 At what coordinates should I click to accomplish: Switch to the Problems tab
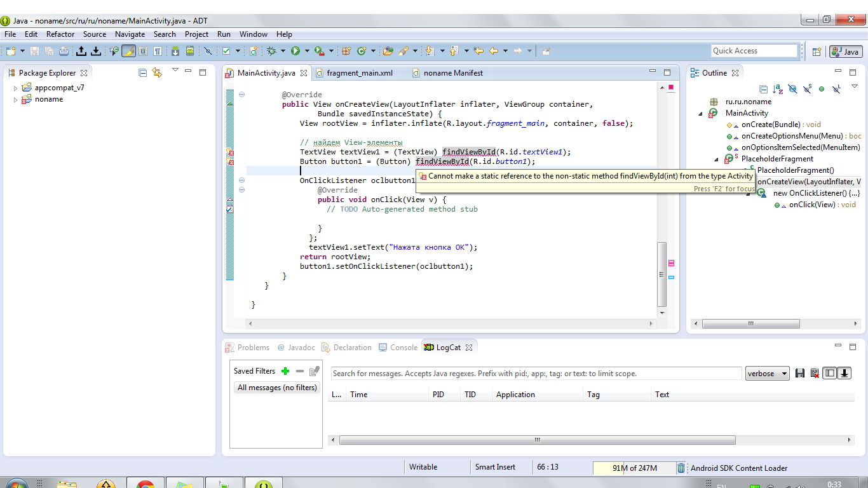pos(248,348)
